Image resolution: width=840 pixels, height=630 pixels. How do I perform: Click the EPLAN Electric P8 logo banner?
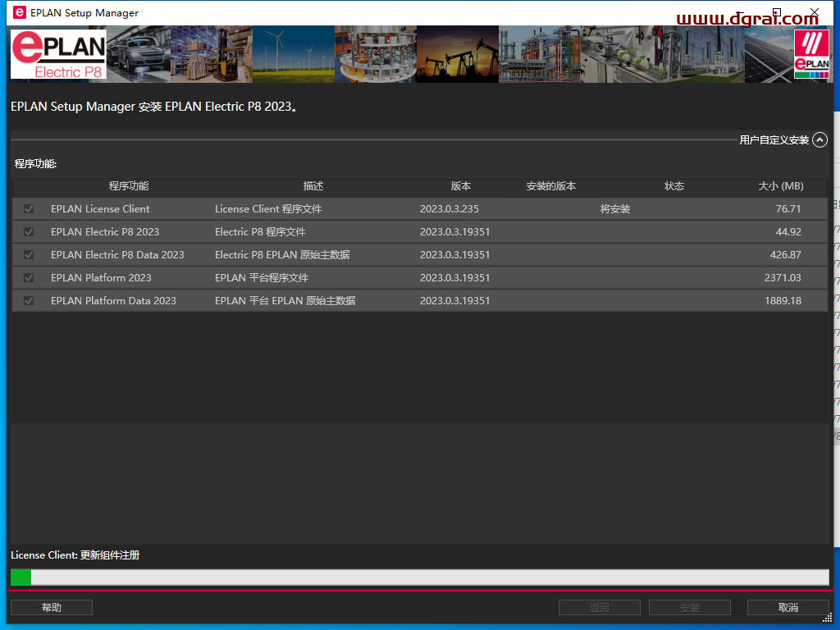click(x=58, y=54)
